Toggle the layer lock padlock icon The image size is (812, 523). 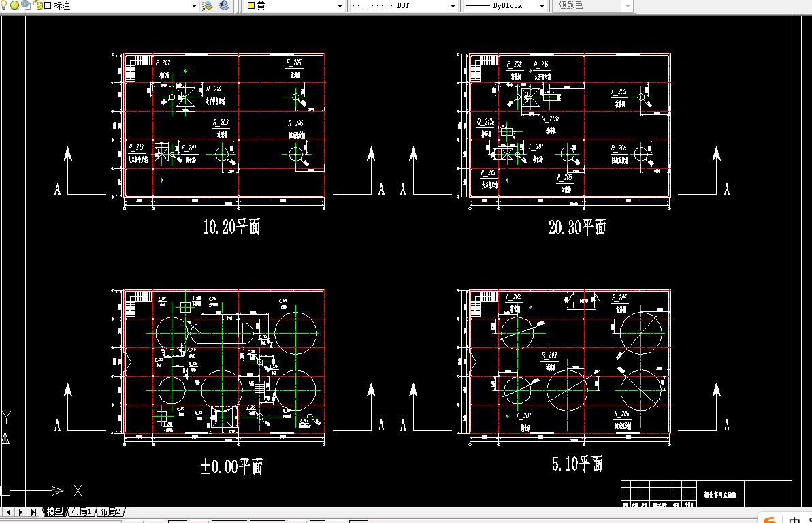[38, 5]
